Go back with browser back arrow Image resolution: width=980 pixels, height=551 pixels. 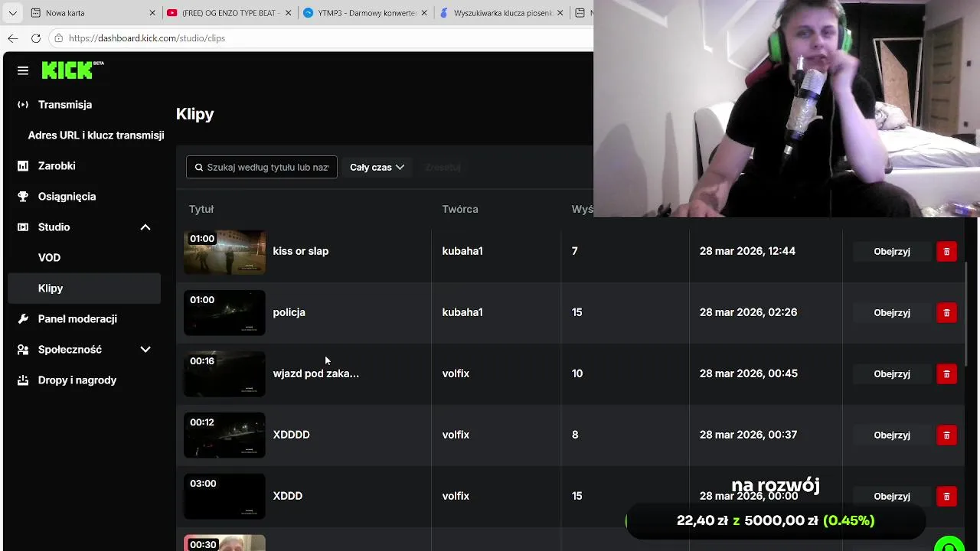[13, 38]
